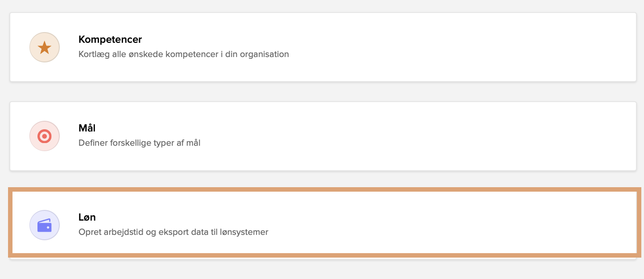Click the description under Mål

pos(139,143)
